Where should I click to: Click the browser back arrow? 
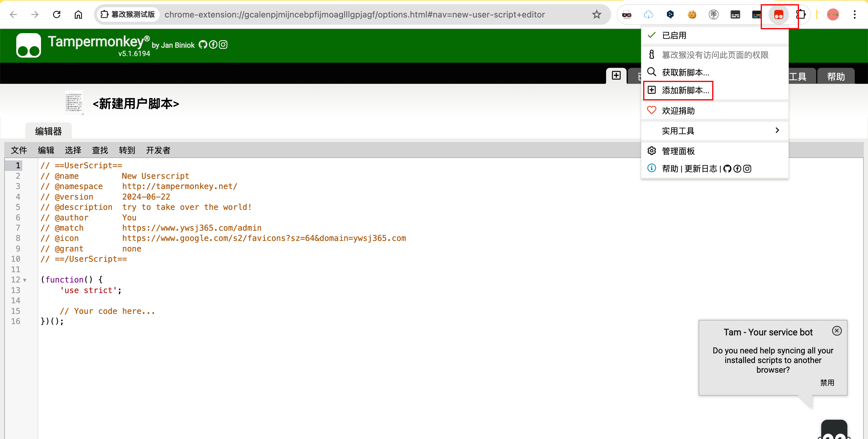[14, 14]
